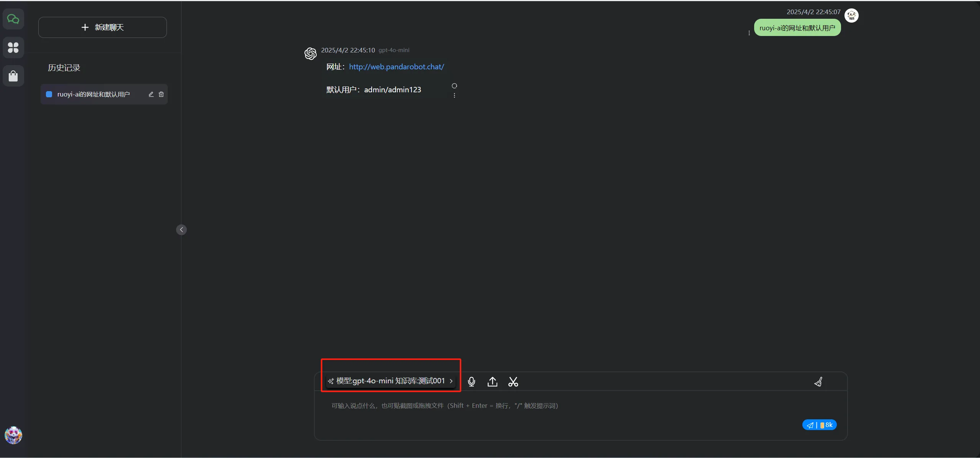
Task: Open the shopping bag store icon
Action: click(13, 76)
